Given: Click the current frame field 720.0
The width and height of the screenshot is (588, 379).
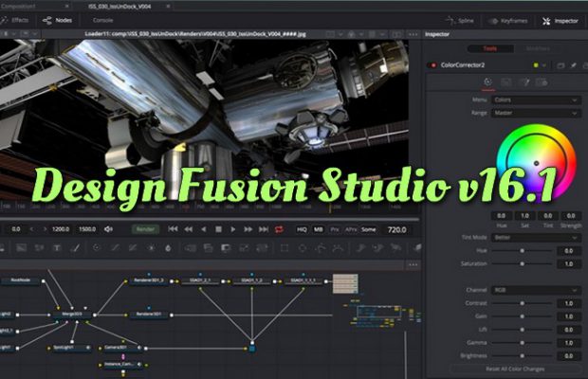Looking at the screenshot, I should click(x=397, y=229).
